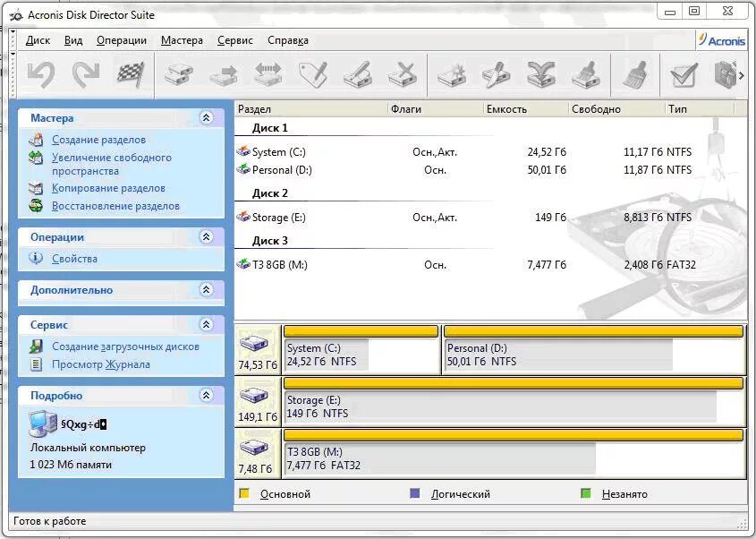Screen dimensions: 756x539
Task: Expand the Дополнительно sidebar panel
Action: click(207, 289)
